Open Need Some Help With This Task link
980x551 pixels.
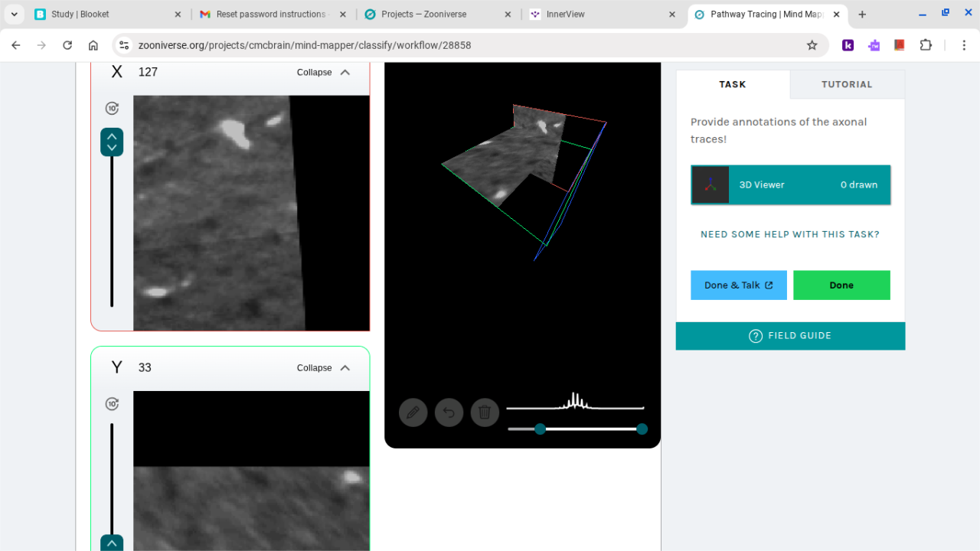(x=790, y=234)
